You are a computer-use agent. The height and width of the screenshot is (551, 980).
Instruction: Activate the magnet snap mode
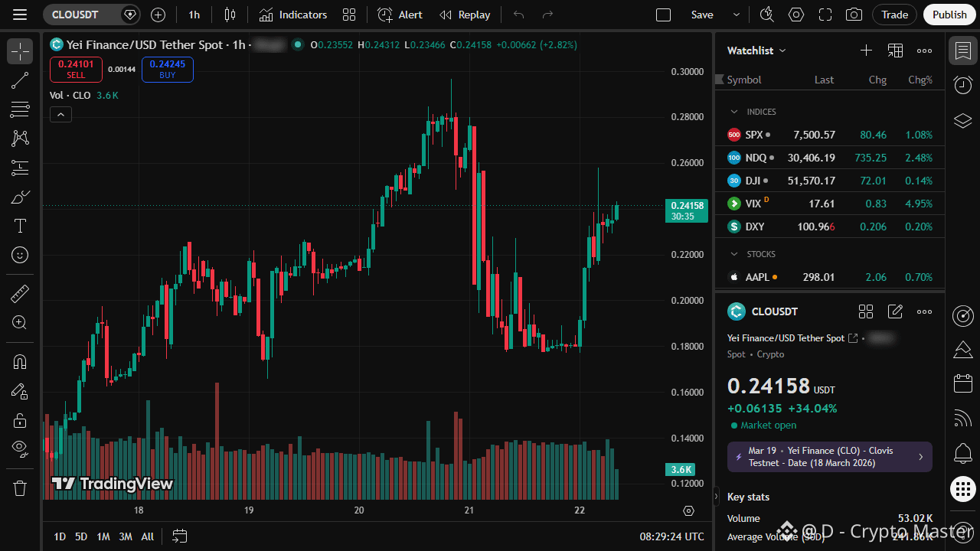(x=20, y=361)
